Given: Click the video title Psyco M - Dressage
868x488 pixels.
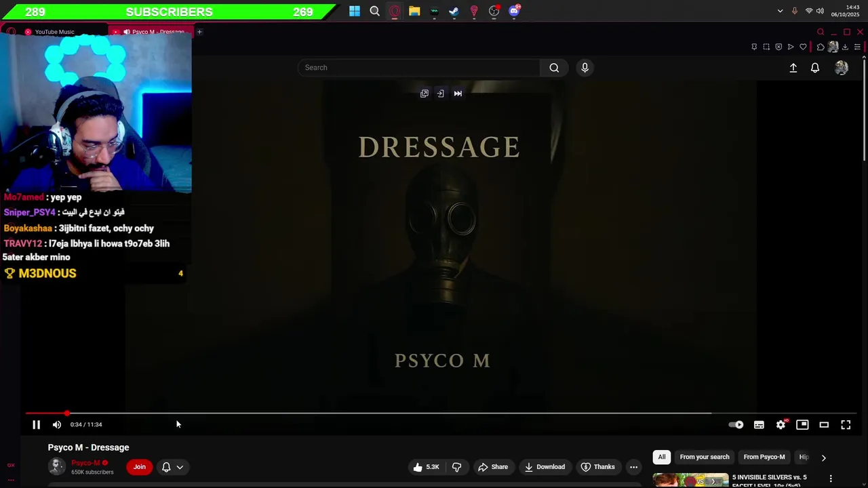Looking at the screenshot, I should click(88, 447).
